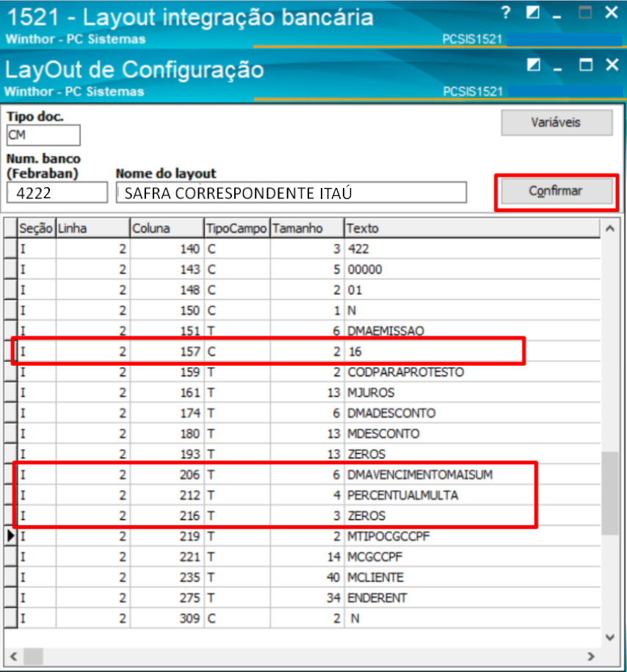The image size is (627, 672).
Task: Minimize the LayOut de Configuração window
Action: (557, 68)
